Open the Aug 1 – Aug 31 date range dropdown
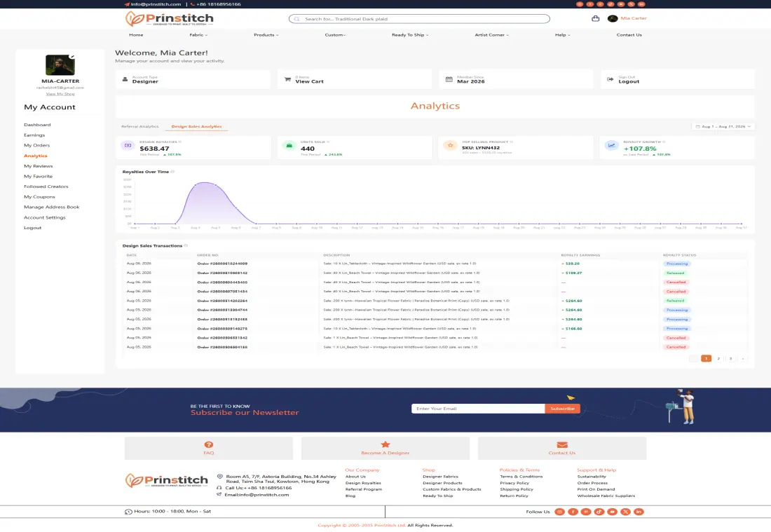The height and width of the screenshot is (532, 771). 723,126
